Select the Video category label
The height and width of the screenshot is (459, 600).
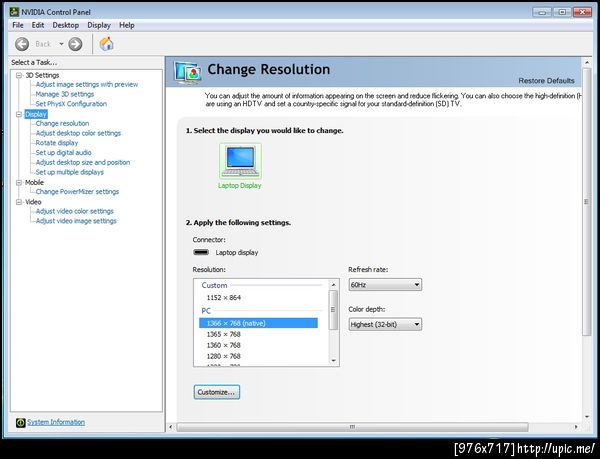pos(33,202)
